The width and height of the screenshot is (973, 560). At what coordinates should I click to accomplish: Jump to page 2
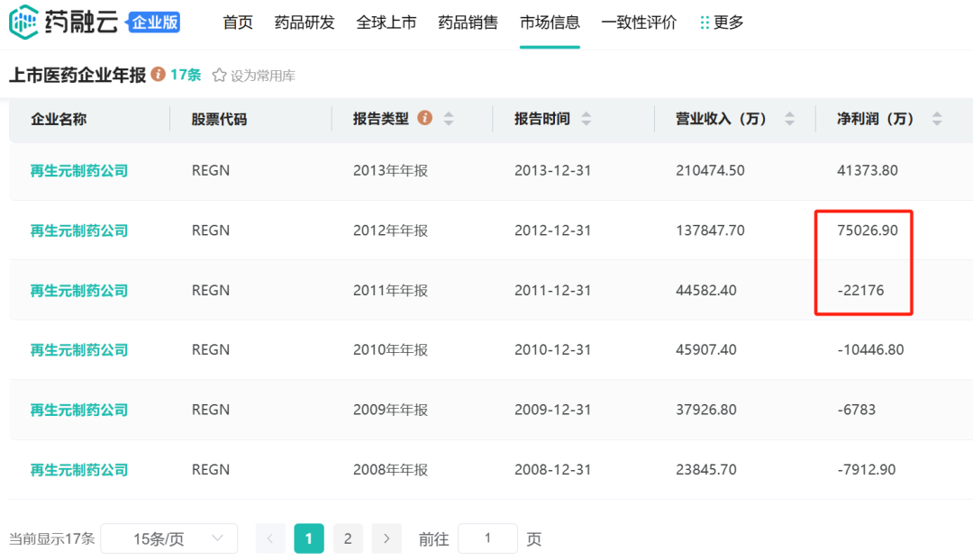point(348,538)
